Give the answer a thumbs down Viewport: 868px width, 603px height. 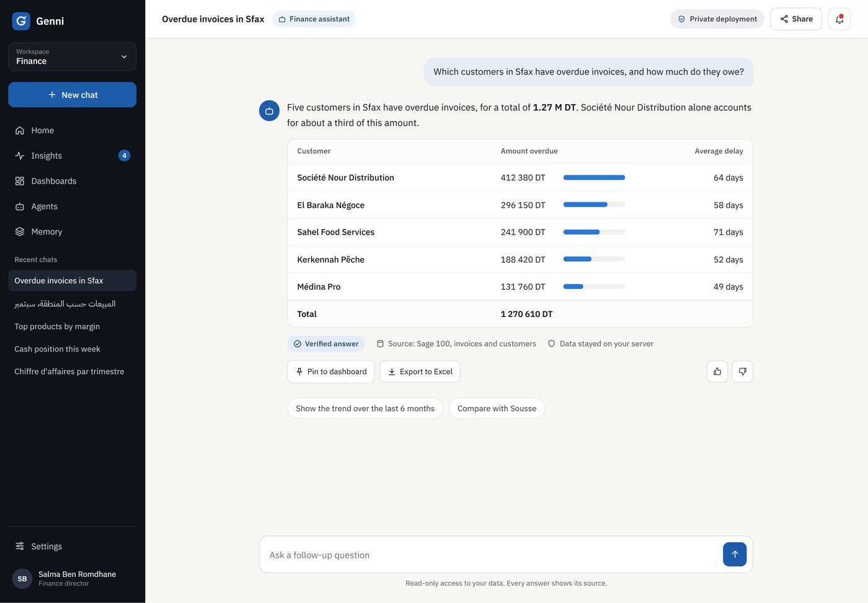(742, 372)
